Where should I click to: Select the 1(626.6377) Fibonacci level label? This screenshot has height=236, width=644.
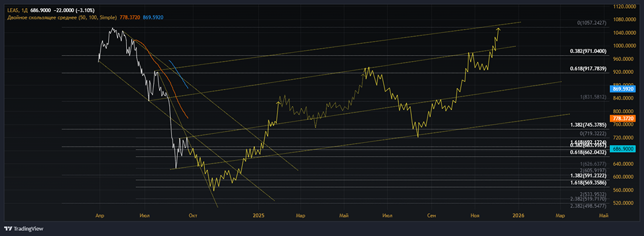click(x=593, y=164)
